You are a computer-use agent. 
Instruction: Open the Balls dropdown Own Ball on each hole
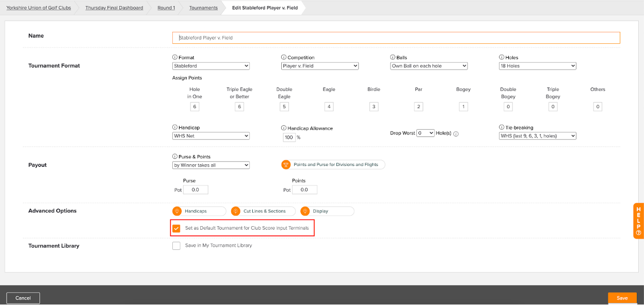point(429,66)
